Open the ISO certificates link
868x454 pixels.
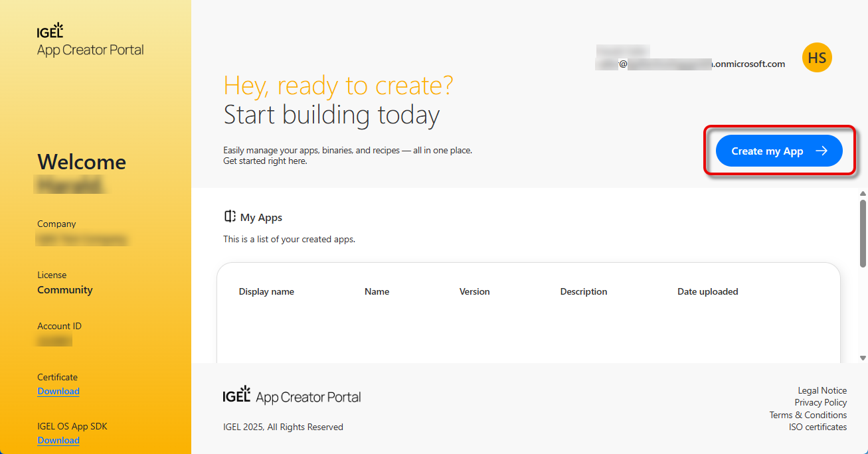click(x=818, y=427)
